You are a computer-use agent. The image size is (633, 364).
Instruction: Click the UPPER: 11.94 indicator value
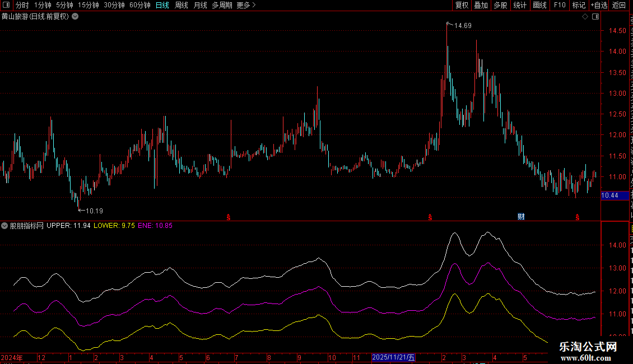[x=68, y=226]
